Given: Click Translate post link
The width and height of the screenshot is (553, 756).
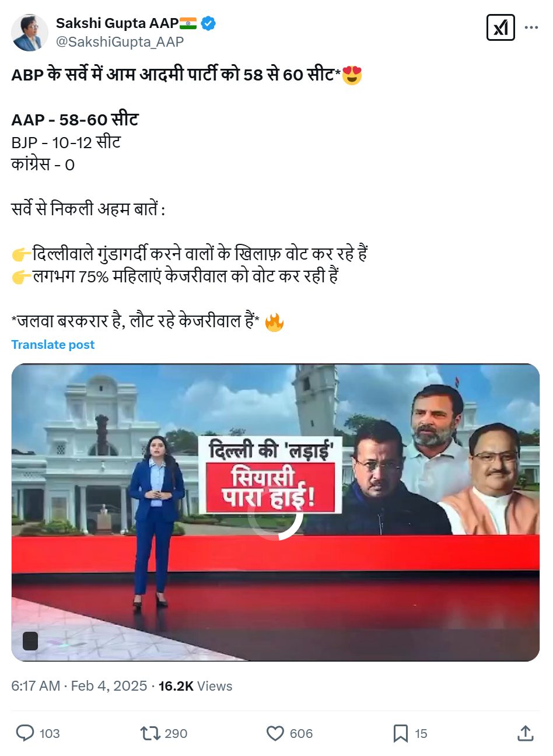Looking at the screenshot, I should click(x=53, y=345).
